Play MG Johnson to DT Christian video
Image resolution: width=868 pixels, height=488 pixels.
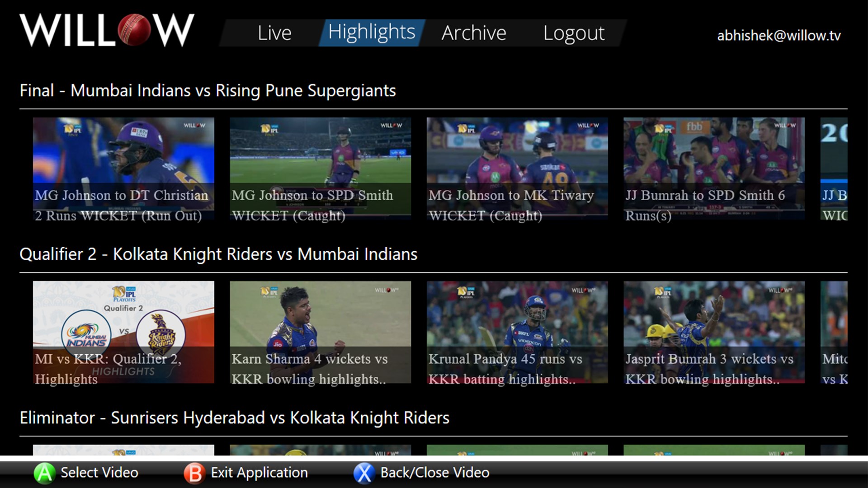[x=123, y=169]
